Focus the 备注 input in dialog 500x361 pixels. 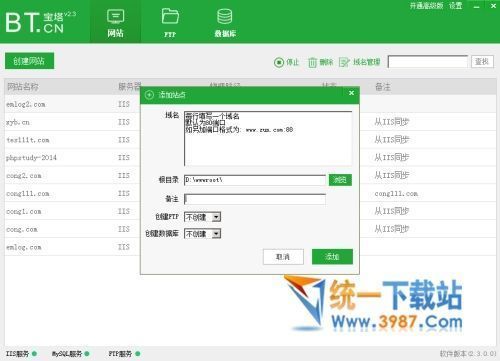[255, 199]
